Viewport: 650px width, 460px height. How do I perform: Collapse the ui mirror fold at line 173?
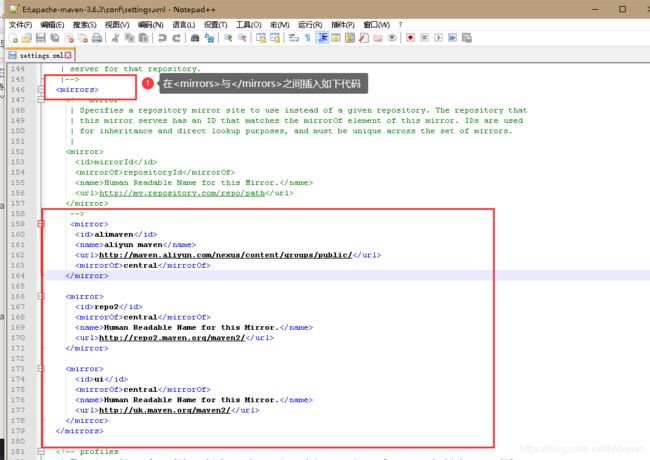(41, 369)
